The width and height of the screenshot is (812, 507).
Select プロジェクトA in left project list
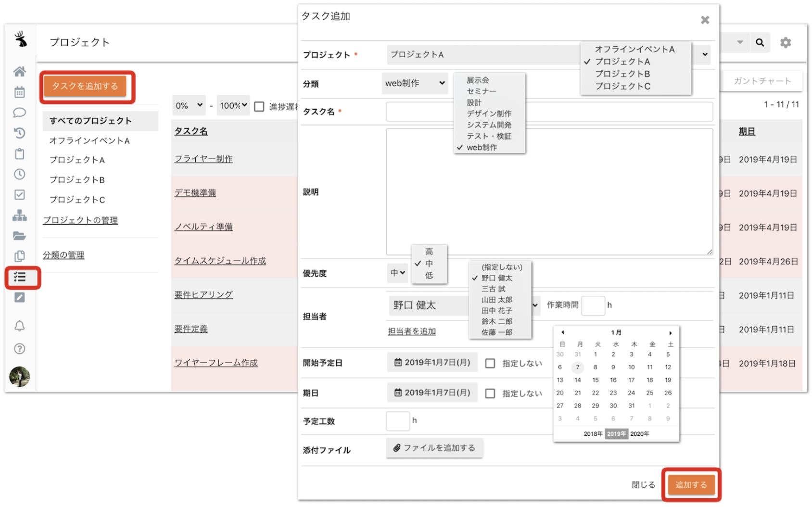(77, 160)
